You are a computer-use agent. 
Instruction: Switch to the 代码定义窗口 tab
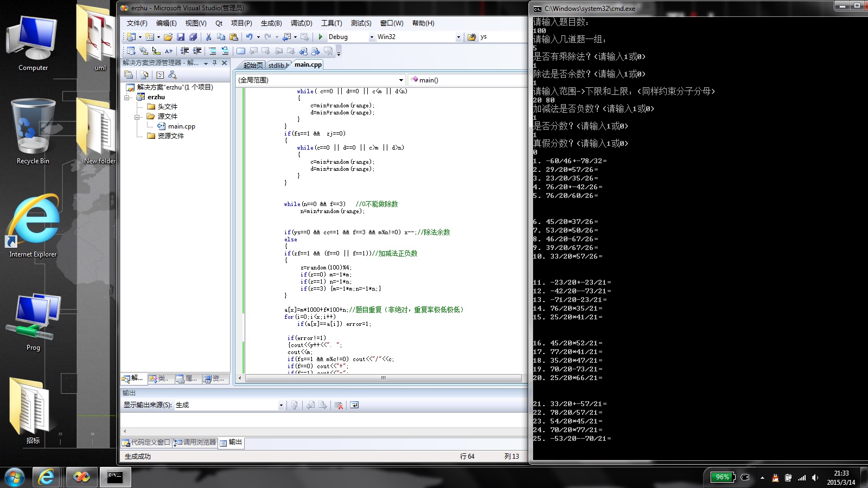tap(146, 442)
